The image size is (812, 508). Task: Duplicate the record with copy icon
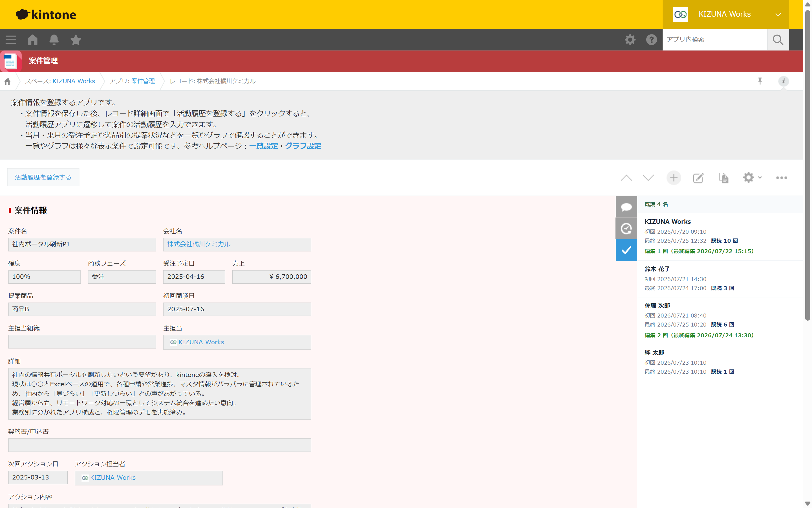pyautogui.click(x=723, y=178)
